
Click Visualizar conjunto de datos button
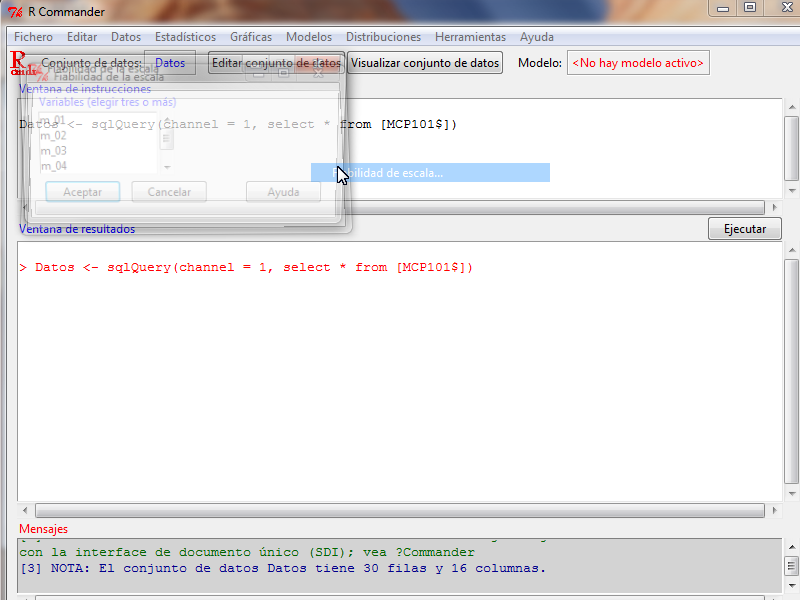[x=425, y=63]
